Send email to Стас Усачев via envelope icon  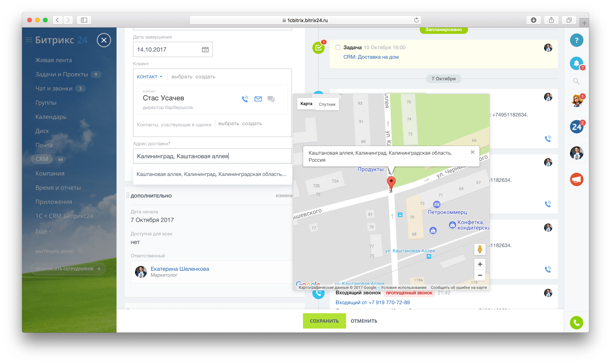point(258,99)
